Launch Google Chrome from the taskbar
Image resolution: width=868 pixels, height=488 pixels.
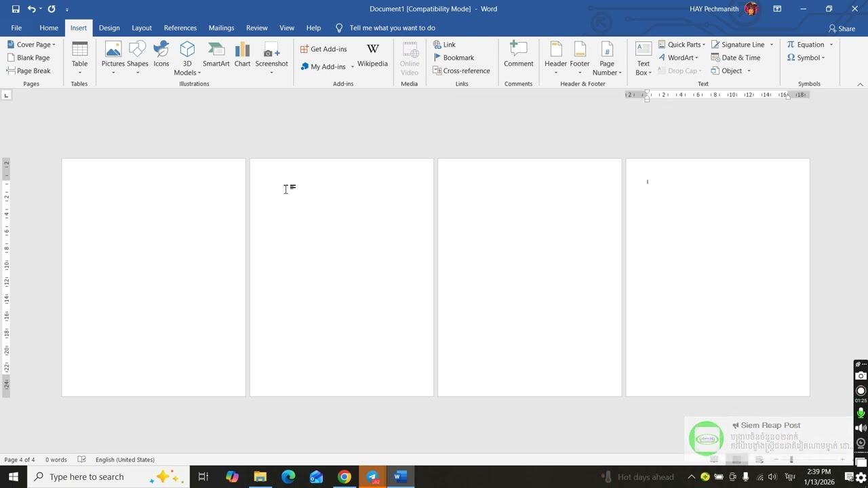(x=344, y=476)
